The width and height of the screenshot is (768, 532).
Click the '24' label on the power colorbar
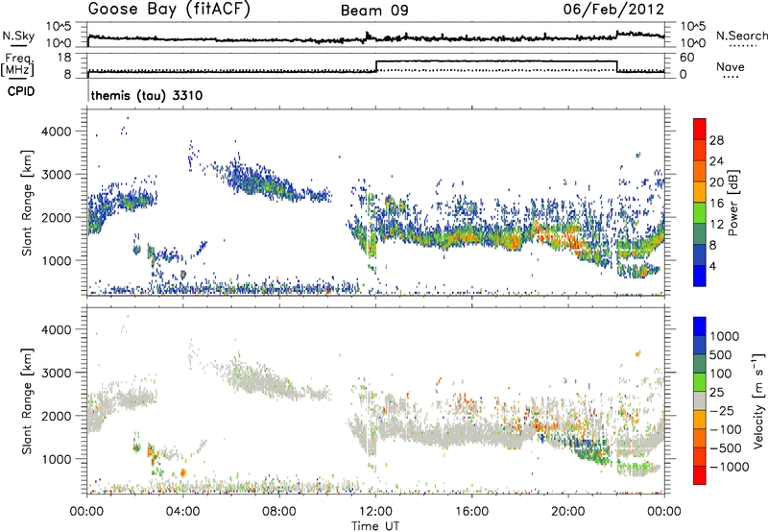click(x=716, y=161)
